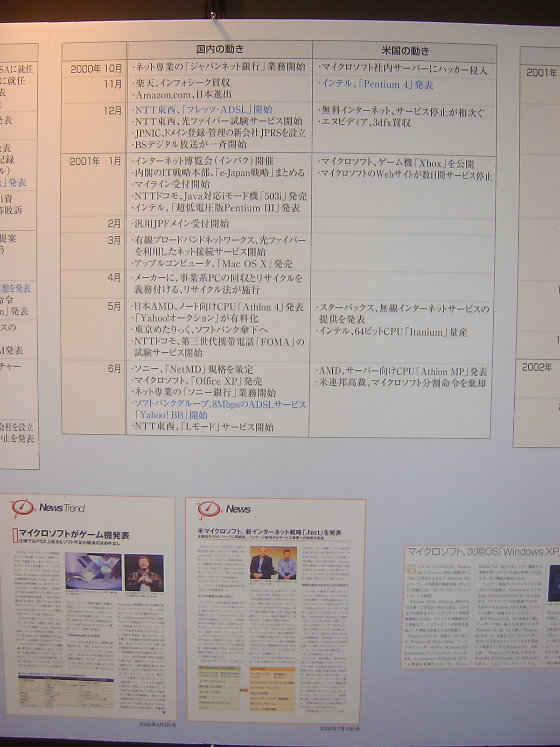The height and width of the screenshot is (747, 560).
Task: Click "有線ブロードバンドネットワークス、光ファイバー" line
Action: point(219,240)
